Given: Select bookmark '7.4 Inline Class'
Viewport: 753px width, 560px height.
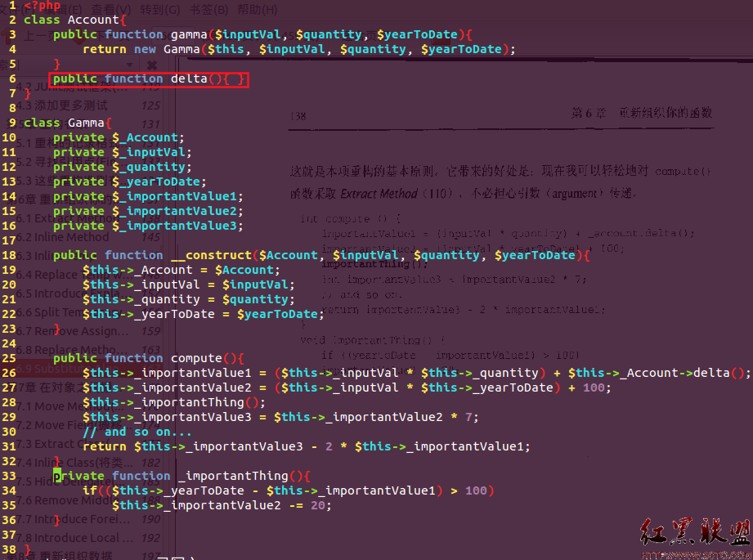Looking at the screenshot, I should pos(89,463).
